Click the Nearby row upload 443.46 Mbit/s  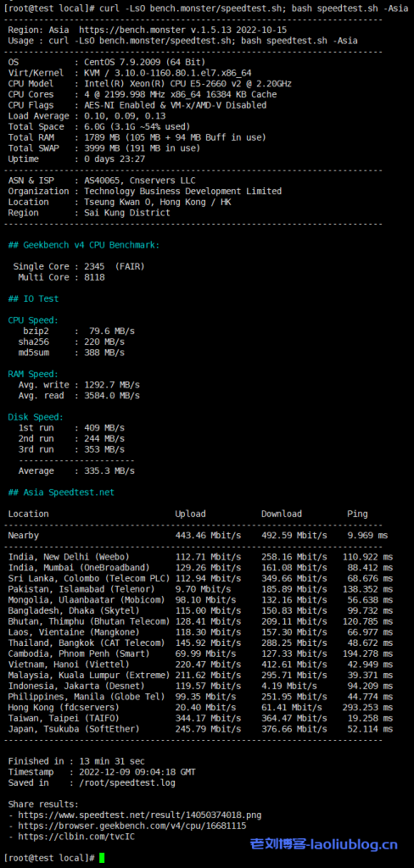(x=209, y=536)
